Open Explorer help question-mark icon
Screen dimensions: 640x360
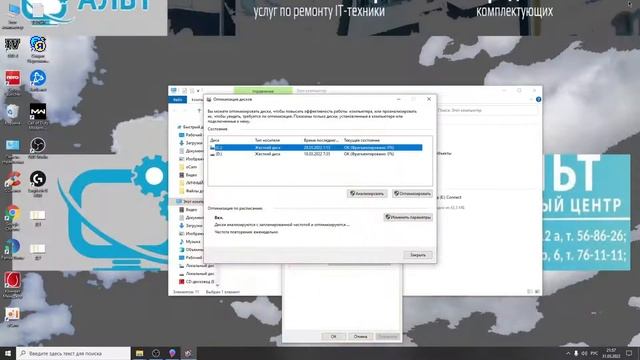tap(538, 100)
